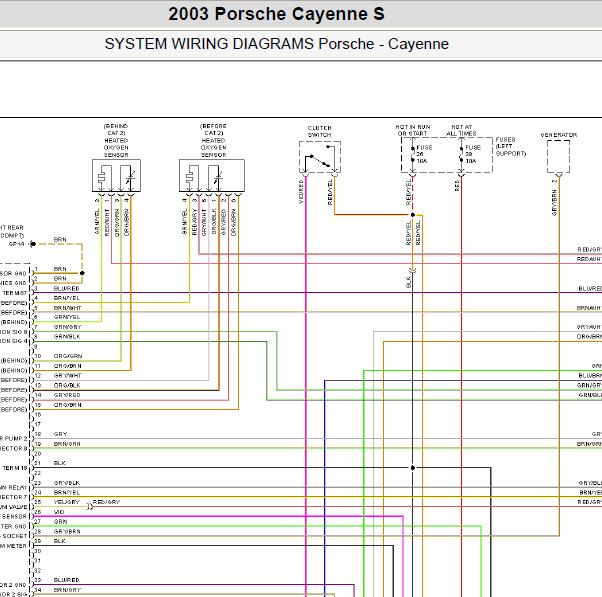Click the GRN/BLK label on pin 8
This screenshot has height=597, width=602.
(x=67, y=337)
